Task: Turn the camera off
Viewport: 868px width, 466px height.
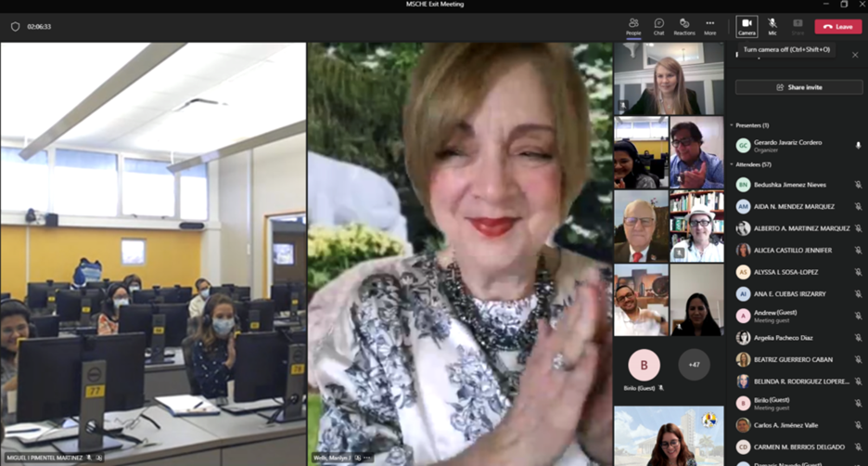Action: pos(747,26)
